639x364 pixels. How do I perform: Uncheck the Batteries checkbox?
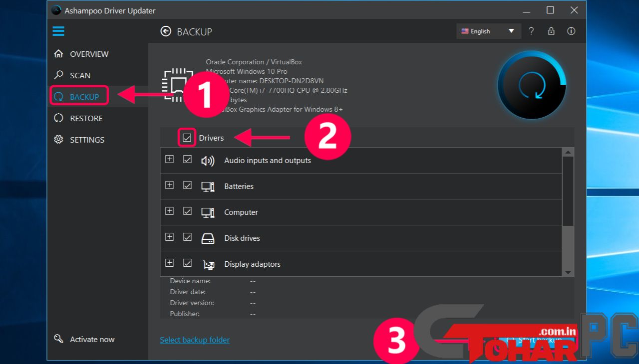(187, 185)
